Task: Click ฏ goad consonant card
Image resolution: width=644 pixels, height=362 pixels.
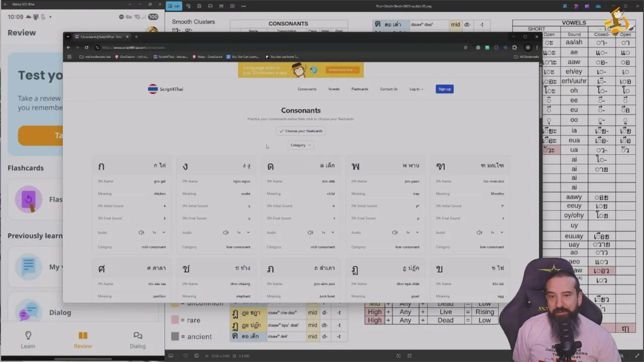Action: pyautogui.click(x=385, y=281)
